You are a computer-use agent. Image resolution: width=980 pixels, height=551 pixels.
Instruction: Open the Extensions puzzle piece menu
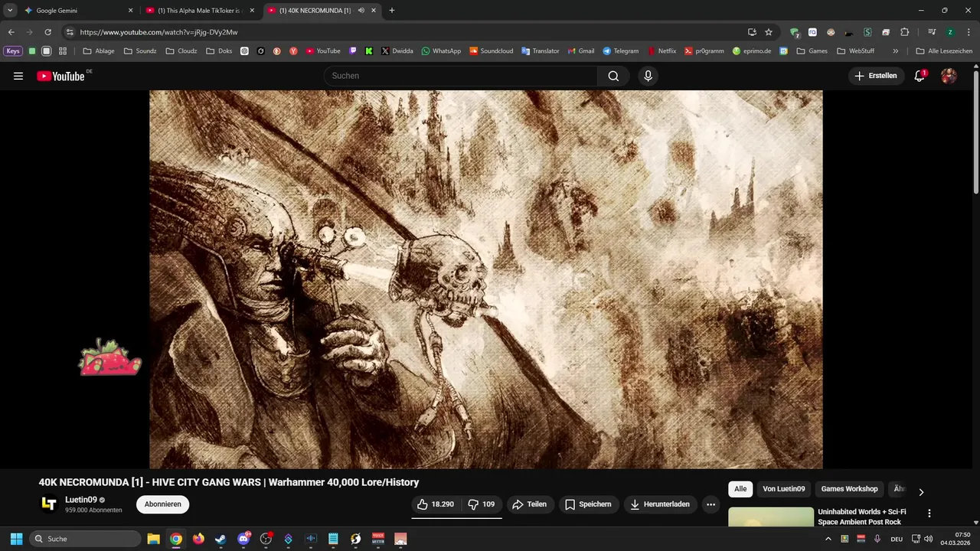(x=904, y=32)
